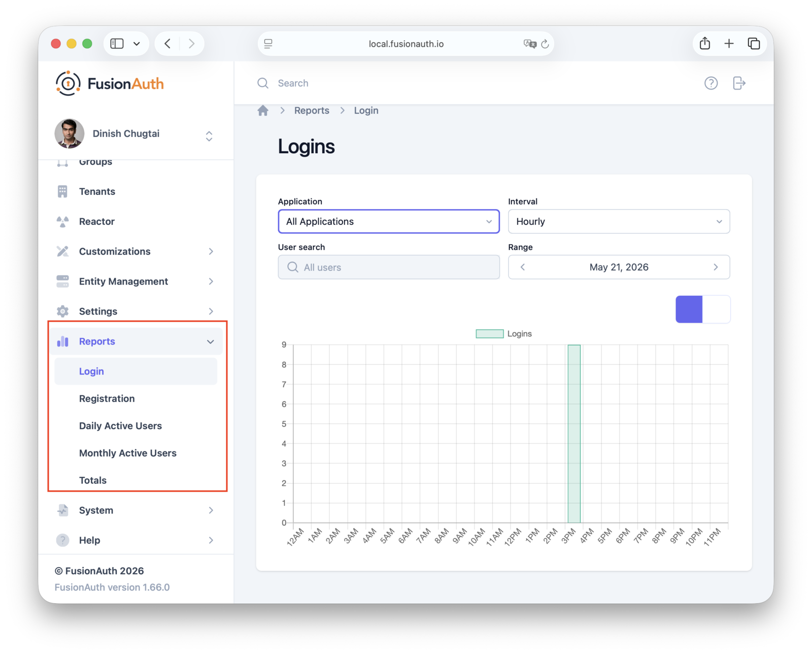
Task: Click the © FusionAuth 2026 text
Action: [99, 571]
